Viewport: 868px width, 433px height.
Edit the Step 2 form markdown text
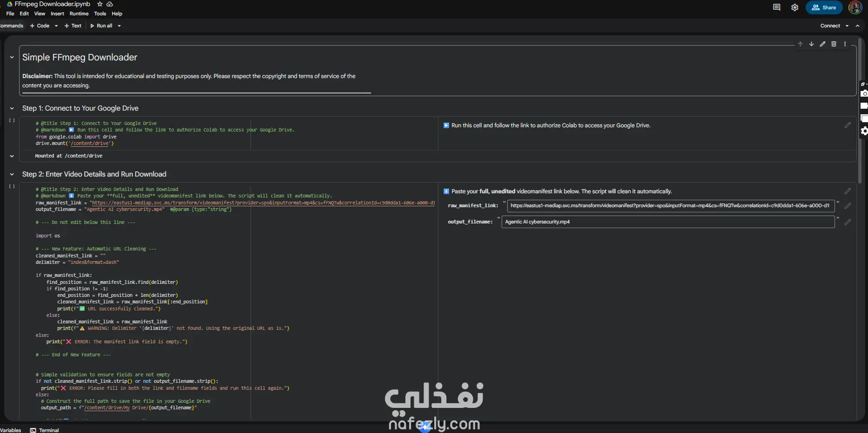(848, 191)
